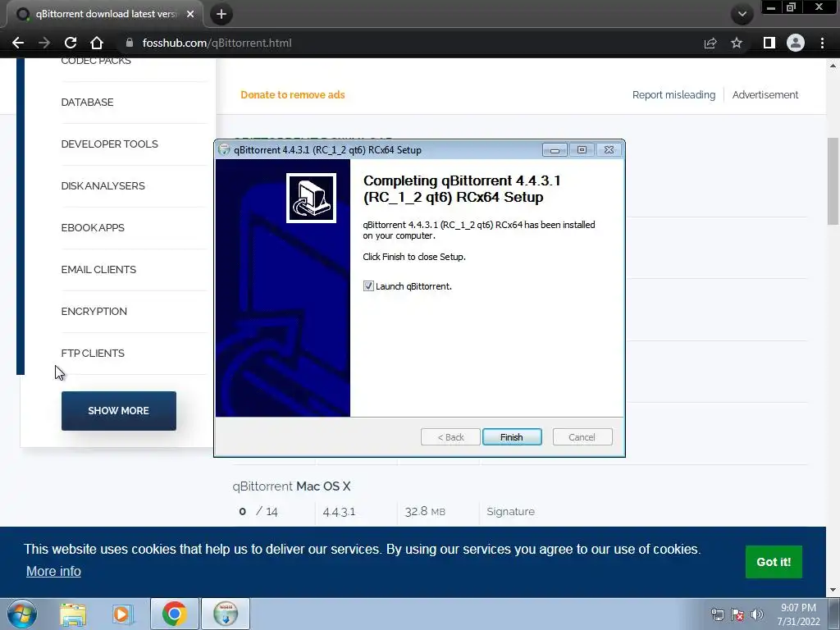This screenshot has height=630, width=840.
Task: Open the DISK ANALYSERS category
Action: 103,186
